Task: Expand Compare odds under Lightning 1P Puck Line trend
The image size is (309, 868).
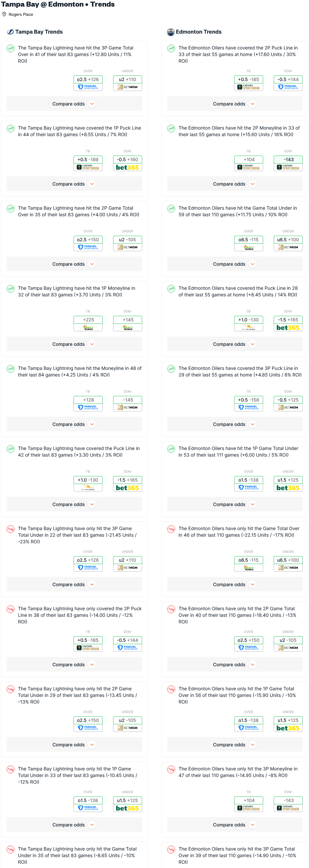Action: 74,184
